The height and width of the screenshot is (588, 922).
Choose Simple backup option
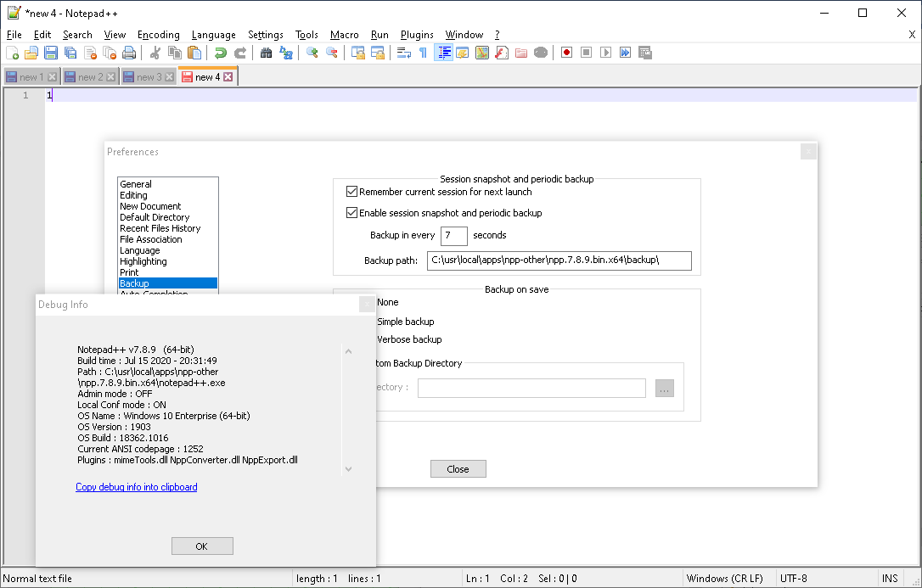pyautogui.click(x=405, y=322)
